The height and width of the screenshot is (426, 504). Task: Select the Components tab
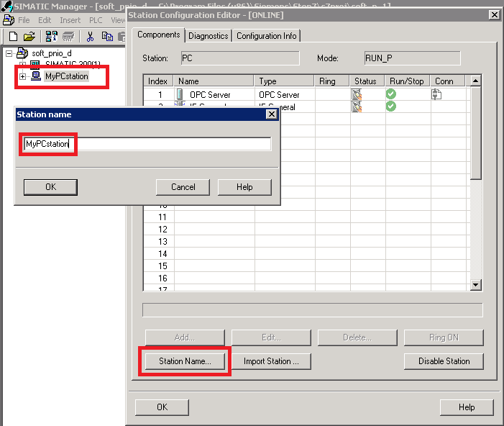[158, 35]
